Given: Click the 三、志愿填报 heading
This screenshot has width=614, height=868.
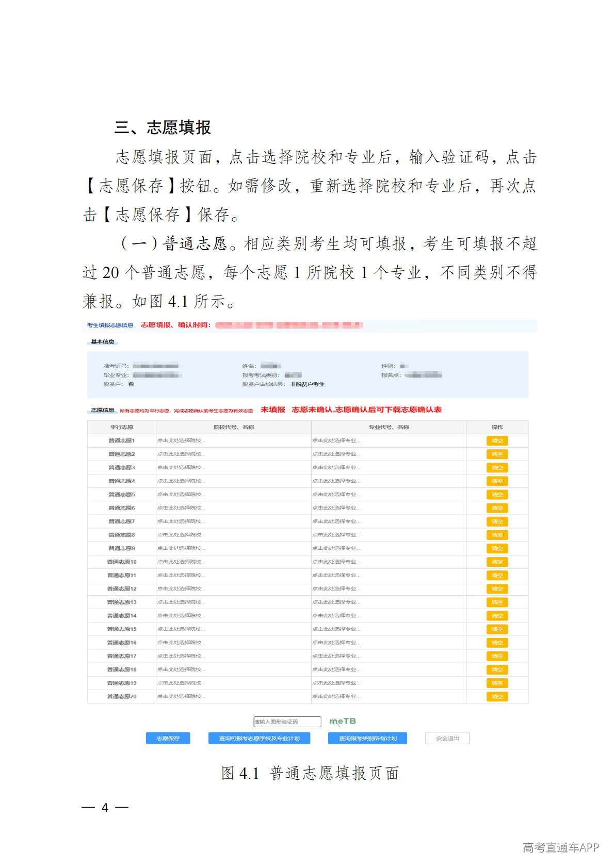Looking at the screenshot, I should click(163, 127).
